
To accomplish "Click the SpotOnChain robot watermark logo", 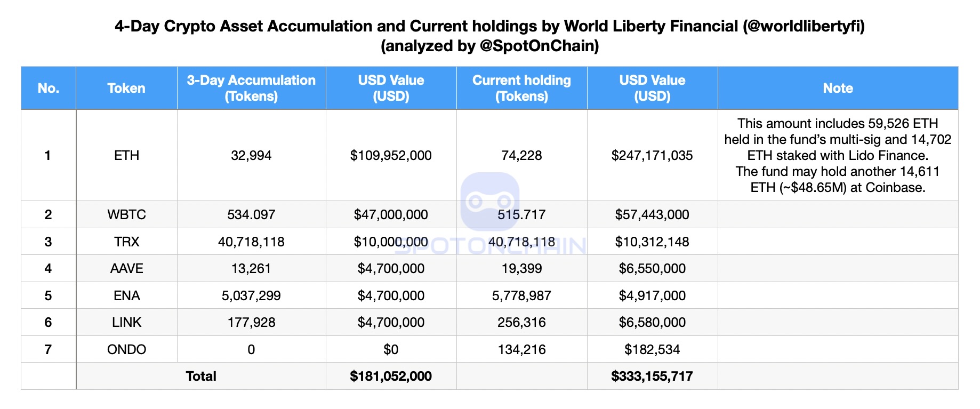I will point(490,201).
